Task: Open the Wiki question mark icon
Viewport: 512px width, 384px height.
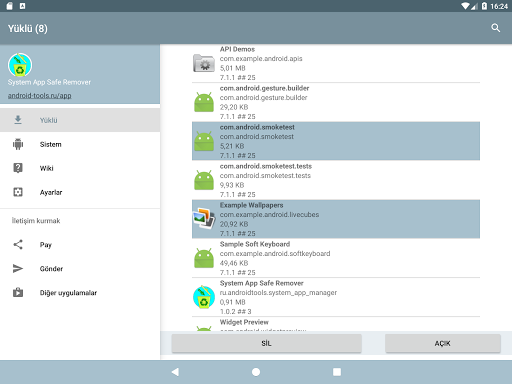Action: pos(18,168)
